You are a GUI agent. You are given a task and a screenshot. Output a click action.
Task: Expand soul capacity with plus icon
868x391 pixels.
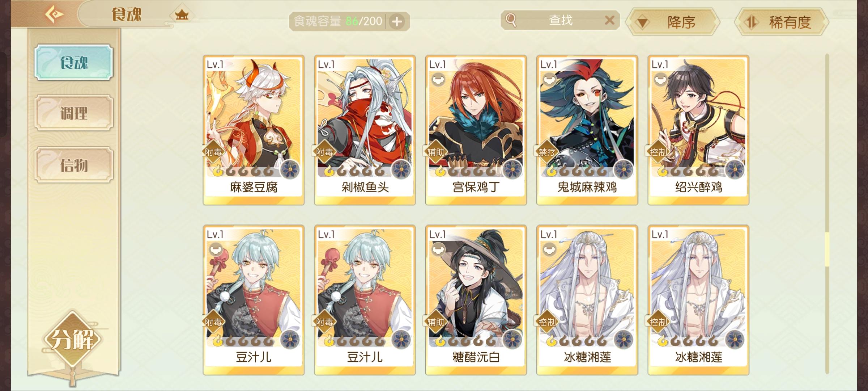click(397, 22)
